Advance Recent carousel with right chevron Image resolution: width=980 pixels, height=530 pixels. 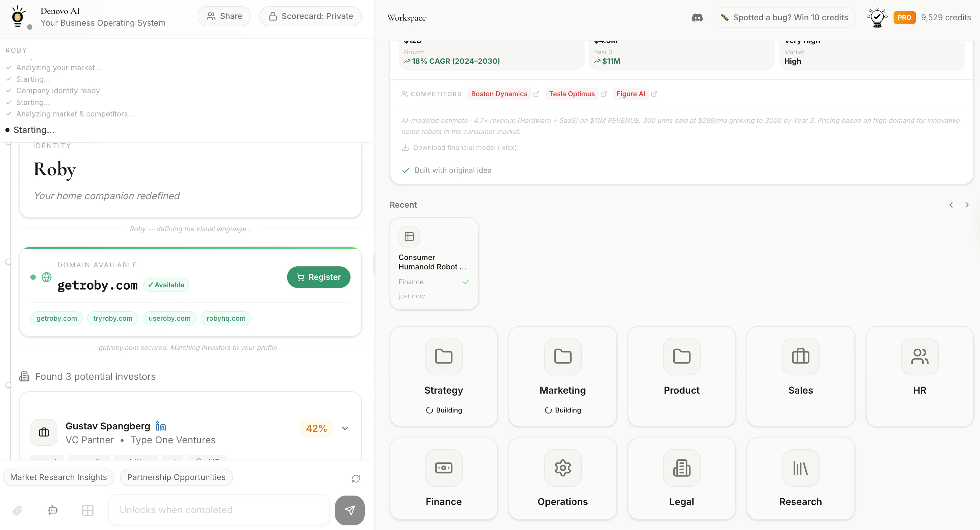pos(967,205)
